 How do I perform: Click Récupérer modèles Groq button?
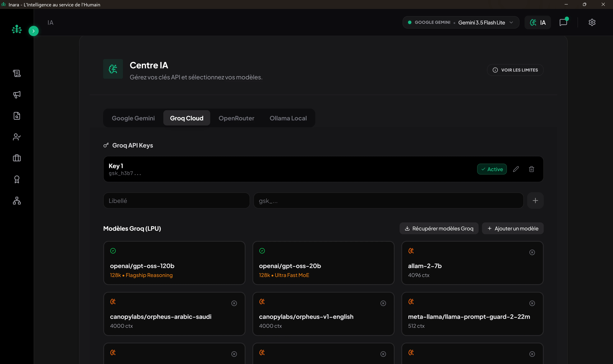pyautogui.click(x=439, y=228)
